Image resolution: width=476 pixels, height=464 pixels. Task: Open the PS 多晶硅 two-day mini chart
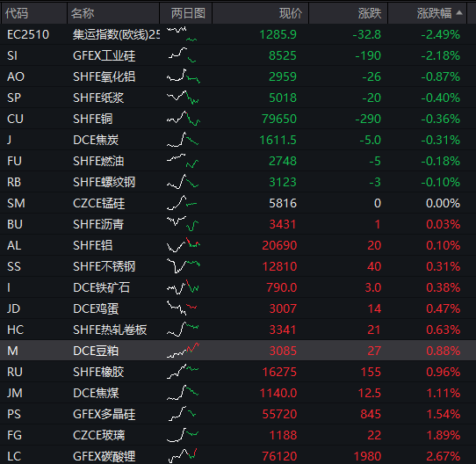(182, 414)
